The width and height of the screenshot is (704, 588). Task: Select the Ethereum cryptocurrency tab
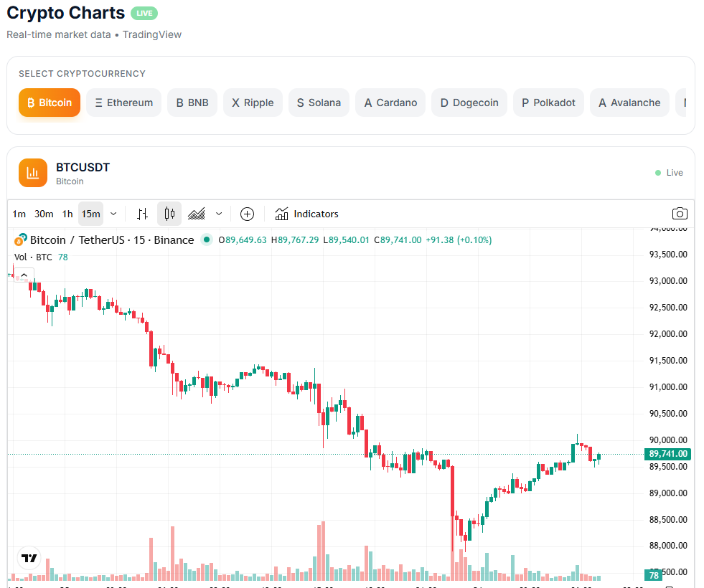123,103
